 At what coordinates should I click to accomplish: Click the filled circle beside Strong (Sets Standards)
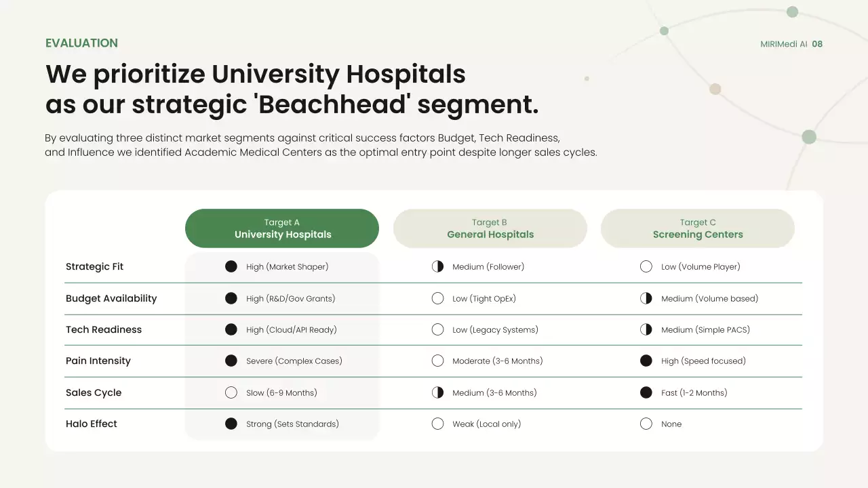point(231,424)
